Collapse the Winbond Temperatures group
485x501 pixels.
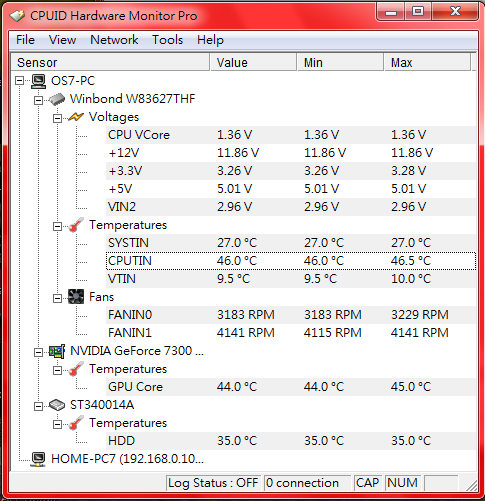click(x=57, y=227)
